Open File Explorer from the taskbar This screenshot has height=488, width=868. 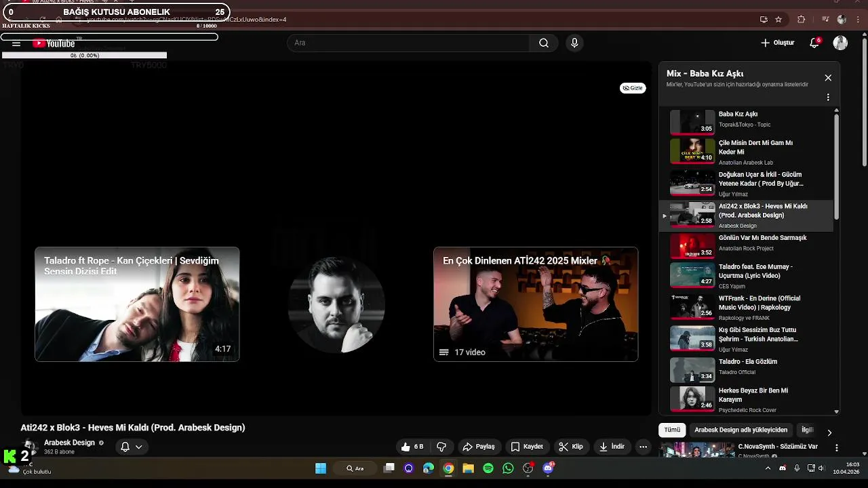tap(468, 468)
